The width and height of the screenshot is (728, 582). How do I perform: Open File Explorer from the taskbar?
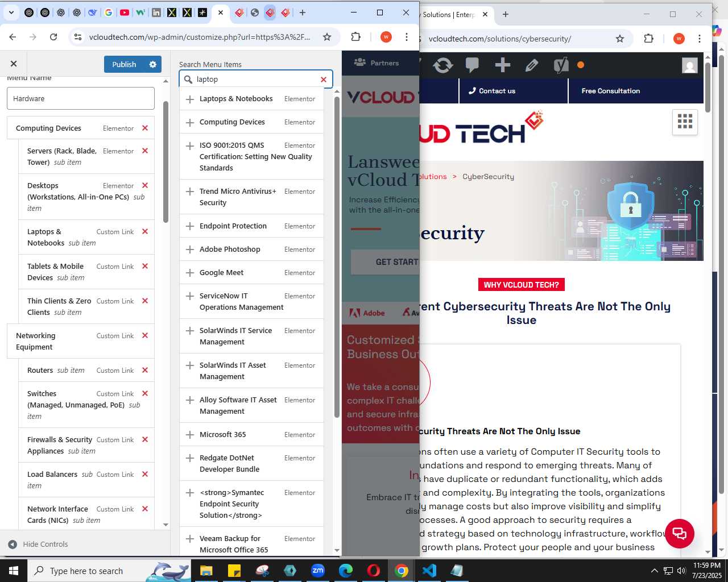tap(206, 571)
